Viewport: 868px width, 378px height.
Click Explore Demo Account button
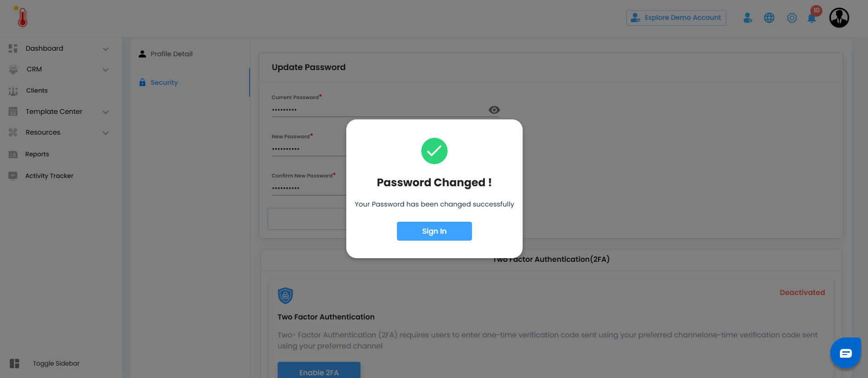[x=676, y=18]
